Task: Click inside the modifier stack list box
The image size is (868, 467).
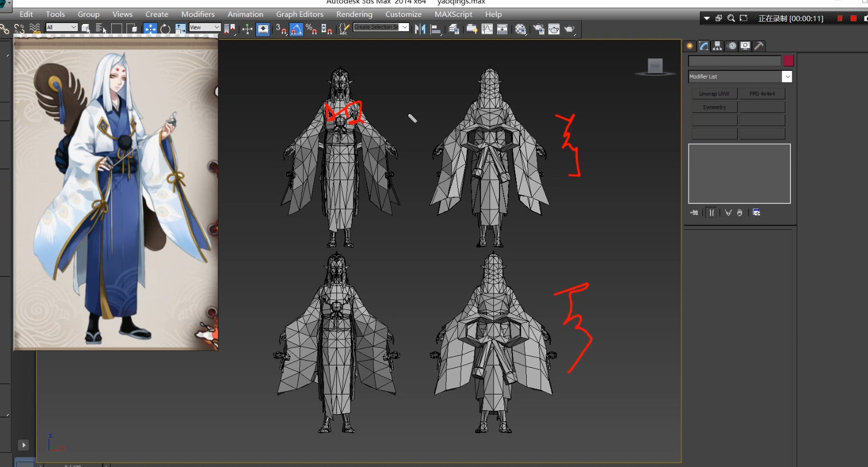Action: (739, 173)
